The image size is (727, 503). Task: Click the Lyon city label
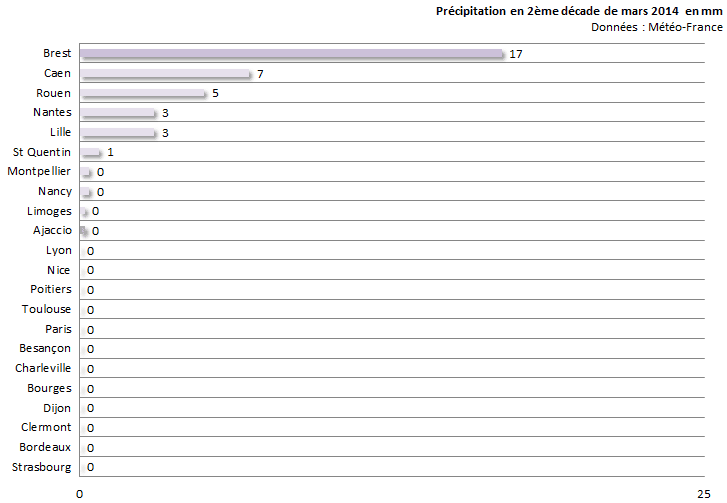click(x=59, y=250)
